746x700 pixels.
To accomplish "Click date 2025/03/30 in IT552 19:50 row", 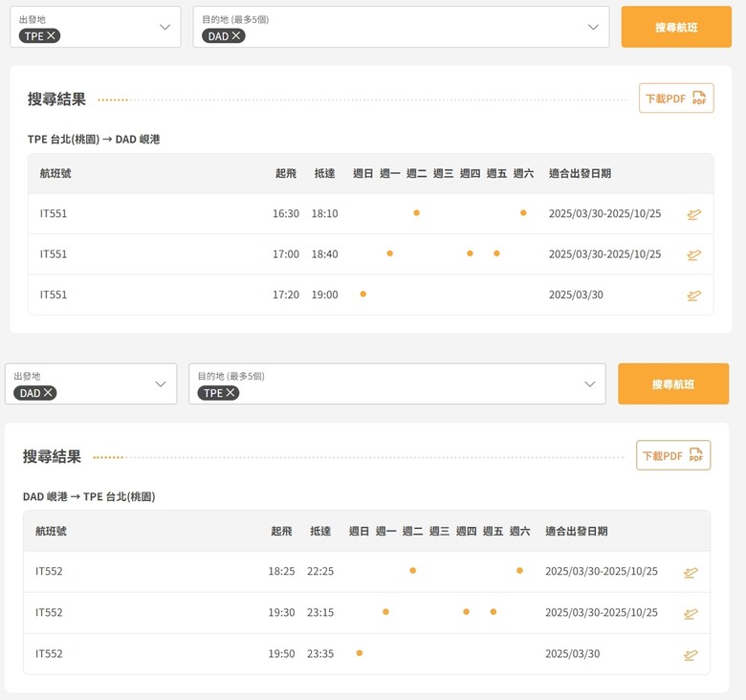I will tap(572, 654).
